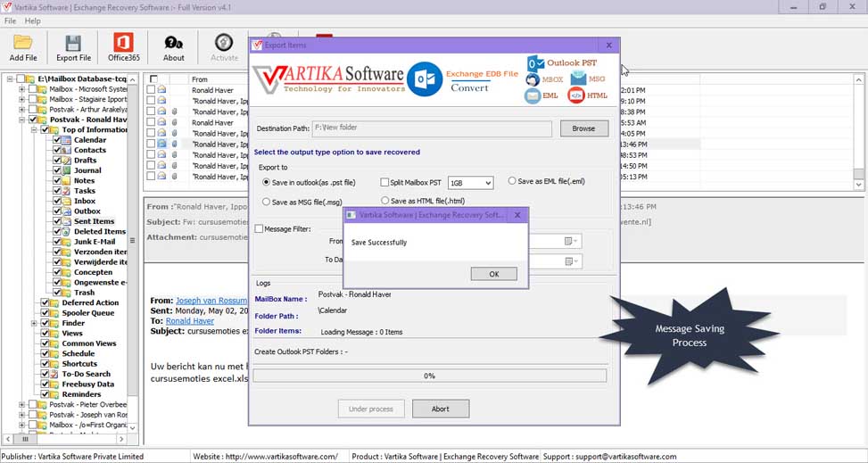The width and height of the screenshot is (868, 463).
Task: Click the Tasks folder icon in tree
Action: click(x=67, y=191)
